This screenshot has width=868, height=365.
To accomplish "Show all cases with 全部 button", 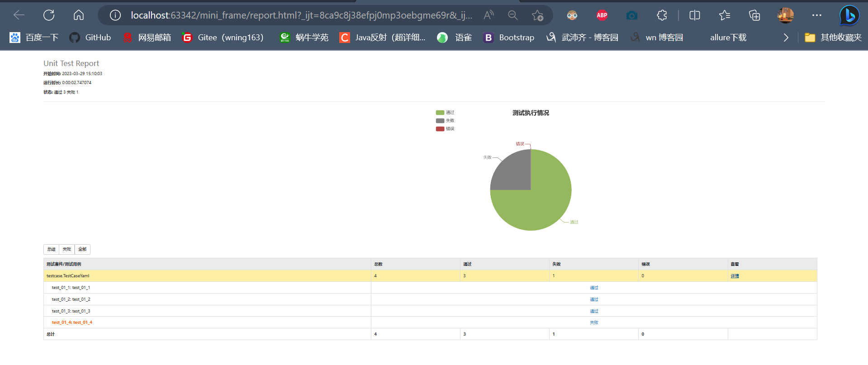I will (82, 249).
